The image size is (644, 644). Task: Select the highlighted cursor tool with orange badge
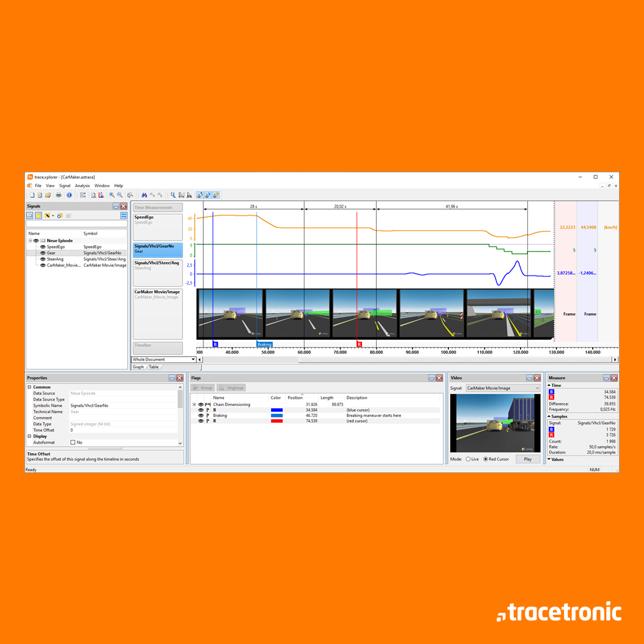click(215, 195)
